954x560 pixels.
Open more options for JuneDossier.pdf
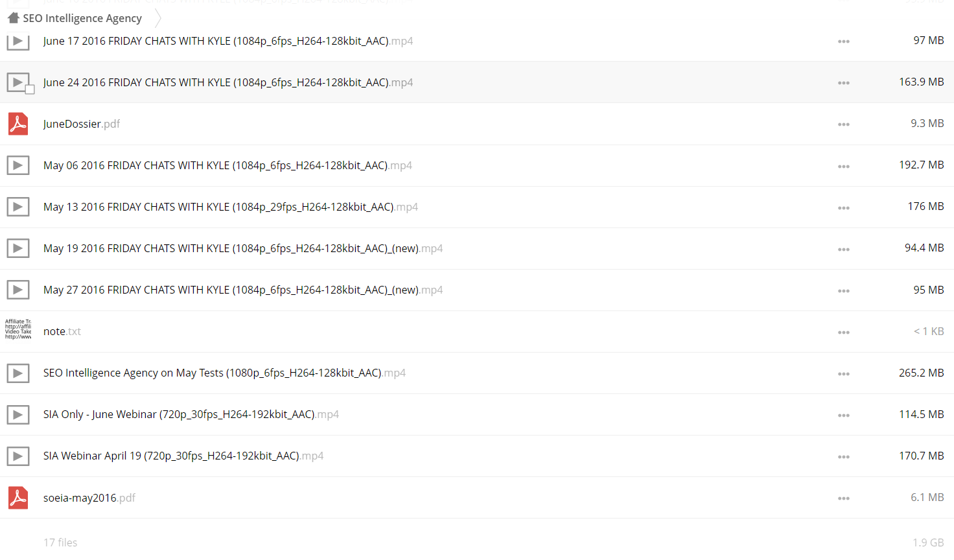pyautogui.click(x=843, y=124)
